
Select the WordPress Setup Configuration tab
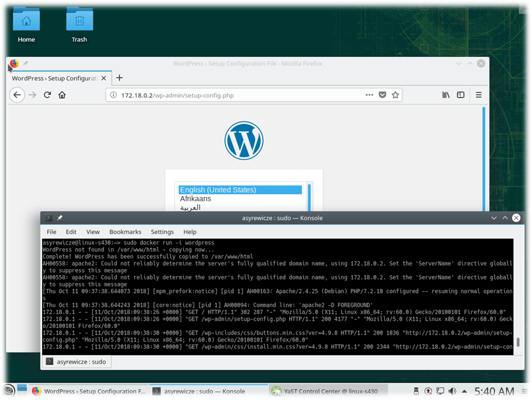56,78
